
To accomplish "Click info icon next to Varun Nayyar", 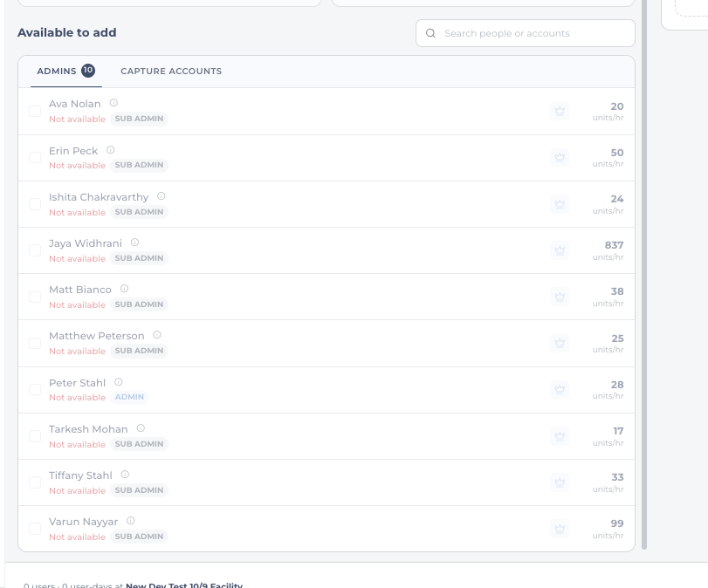I will click(x=130, y=521).
